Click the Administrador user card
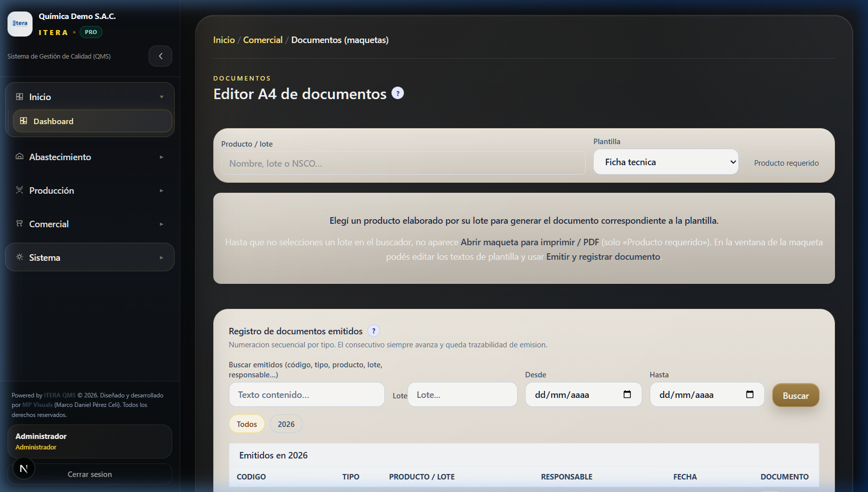 90,441
